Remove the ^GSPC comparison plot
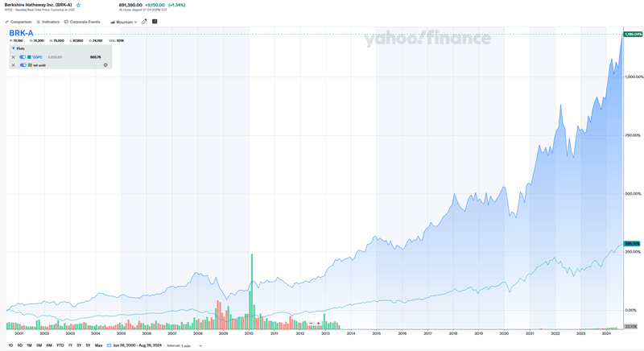 tap(13, 57)
